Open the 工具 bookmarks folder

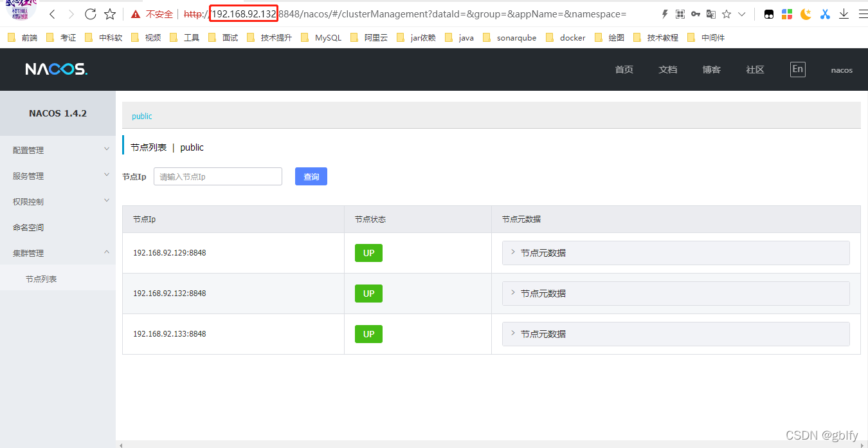[185, 38]
